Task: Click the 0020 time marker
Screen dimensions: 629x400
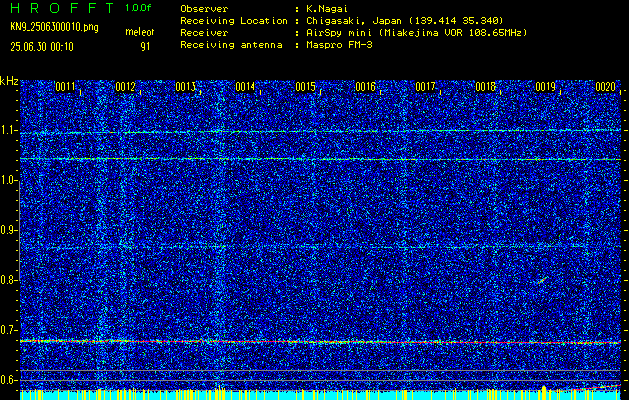Action: [605, 87]
